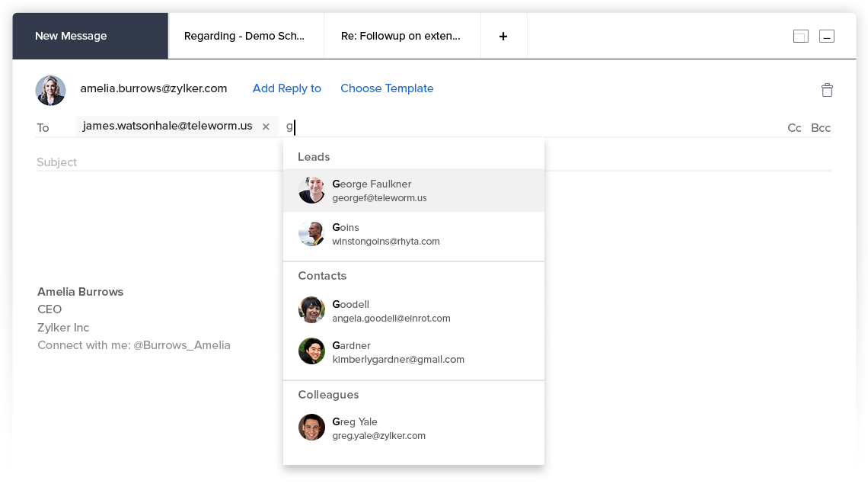868x503 pixels.
Task: Open Regarding - Demo Sch... tab
Action: click(x=247, y=36)
